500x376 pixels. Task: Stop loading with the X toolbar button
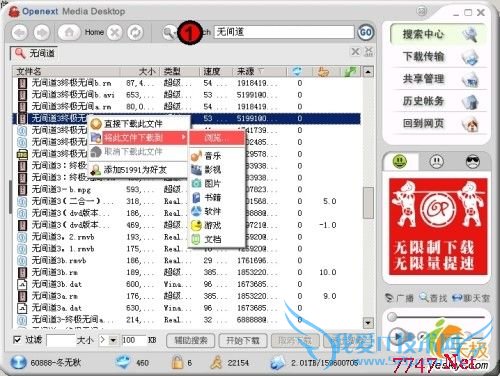pos(114,33)
